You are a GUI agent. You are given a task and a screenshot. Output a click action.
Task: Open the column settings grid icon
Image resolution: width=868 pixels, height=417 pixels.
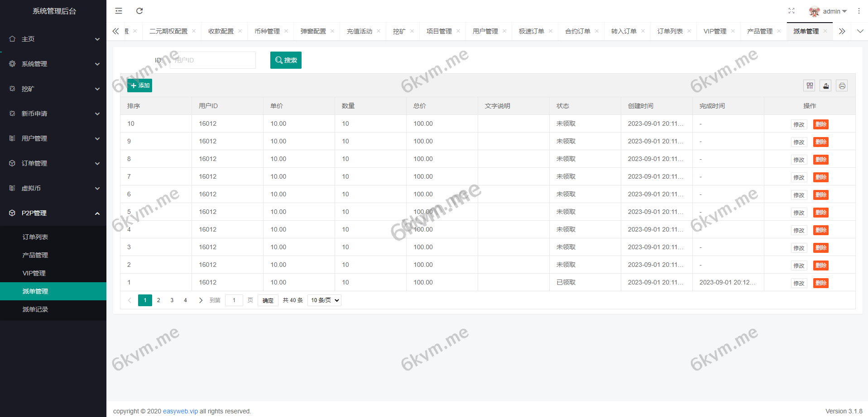[x=809, y=85]
